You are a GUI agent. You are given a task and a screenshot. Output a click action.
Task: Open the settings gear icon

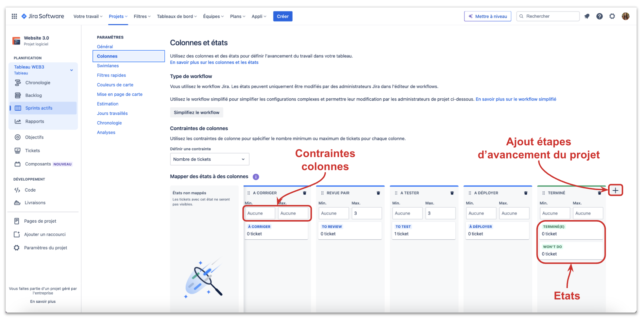click(x=612, y=16)
